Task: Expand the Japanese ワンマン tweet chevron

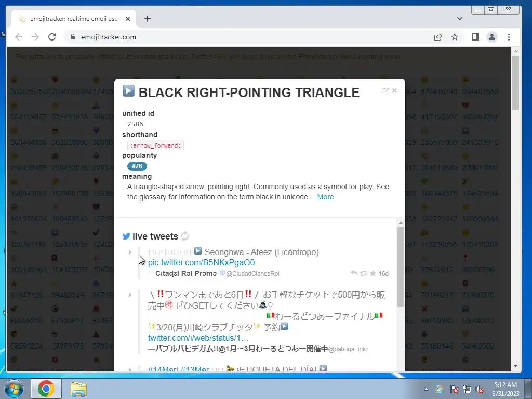Action: pos(129,295)
